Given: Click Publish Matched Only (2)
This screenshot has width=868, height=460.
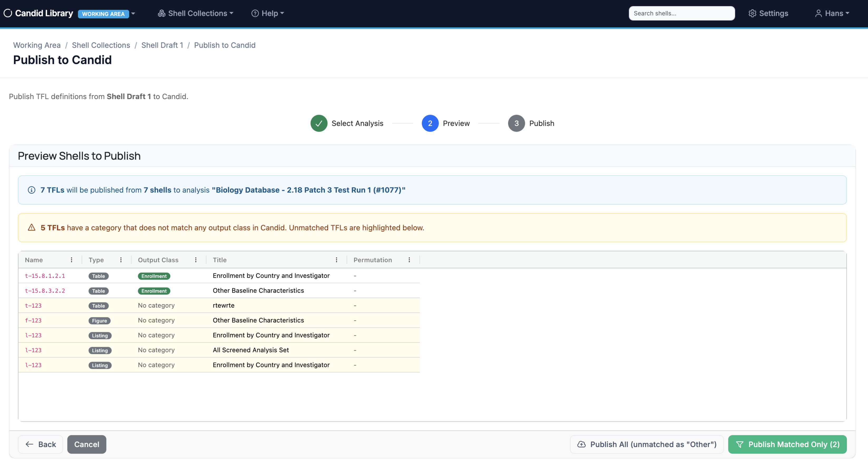Looking at the screenshot, I should tap(787, 444).
